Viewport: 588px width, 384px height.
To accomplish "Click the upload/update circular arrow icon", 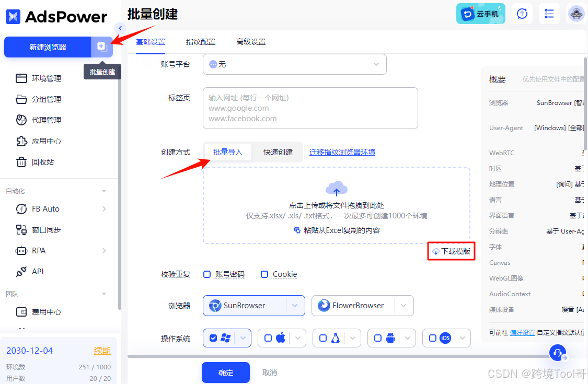I will point(522,14).
